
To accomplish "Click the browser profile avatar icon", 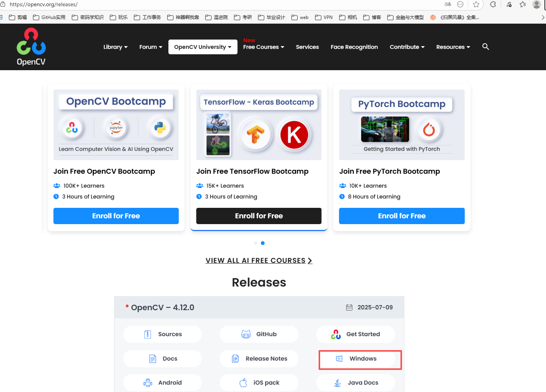I will coord(537,4).
